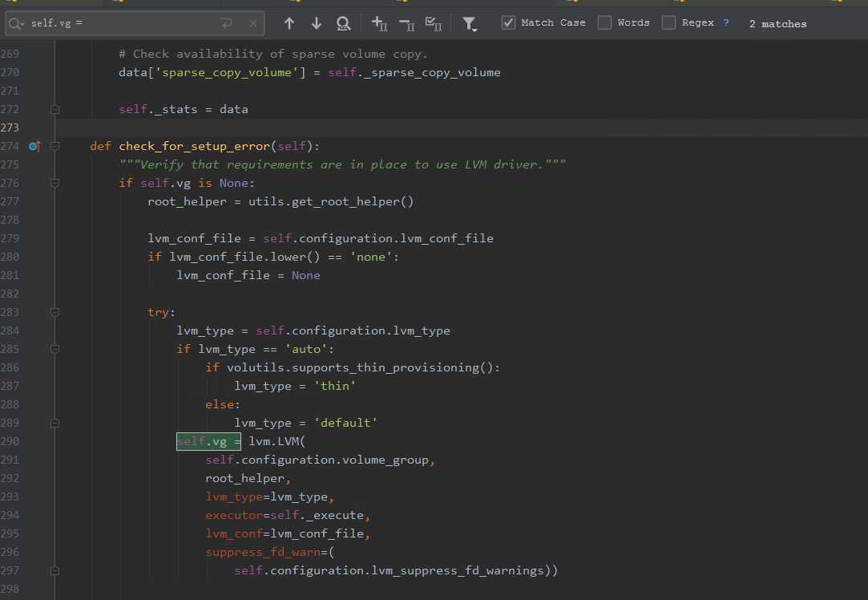
Task: Open search history magnifier dropdown
Action: 17,23
